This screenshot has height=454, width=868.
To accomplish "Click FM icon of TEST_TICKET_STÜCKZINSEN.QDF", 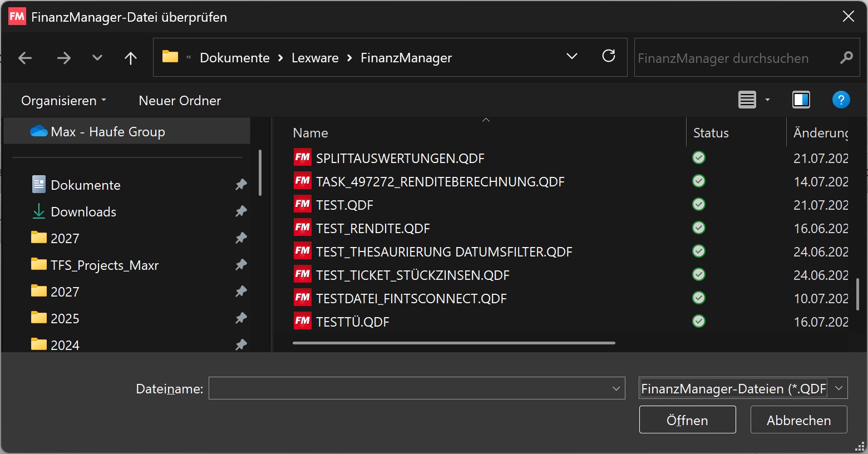I will point(302,275).
